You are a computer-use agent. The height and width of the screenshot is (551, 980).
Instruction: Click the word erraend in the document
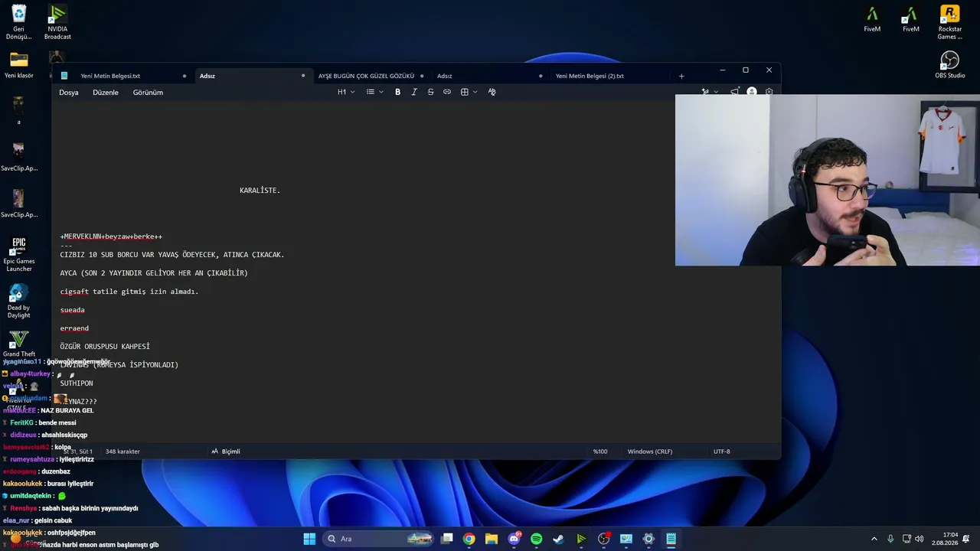pyautogui.click(x=74, y=328)
